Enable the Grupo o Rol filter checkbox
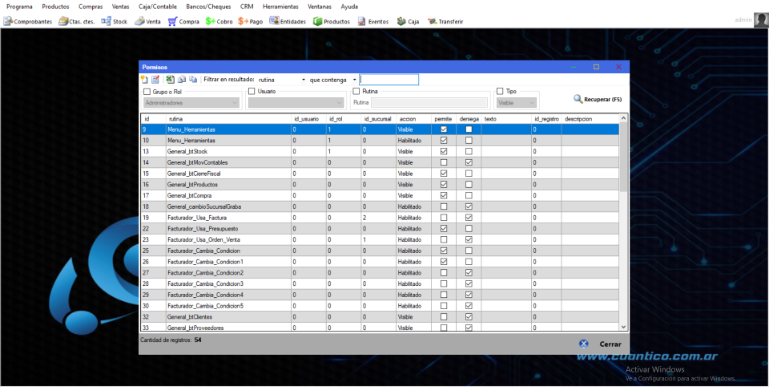Image resolution: width=770 pixels, height=387 pixels. [147, 92]
